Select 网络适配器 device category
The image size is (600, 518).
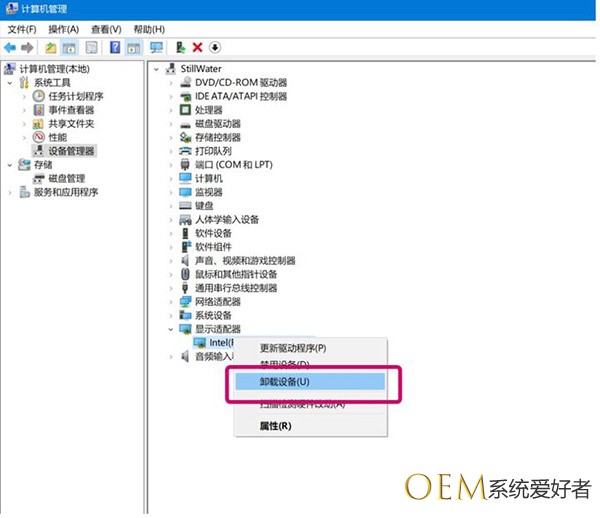point(217,302)
